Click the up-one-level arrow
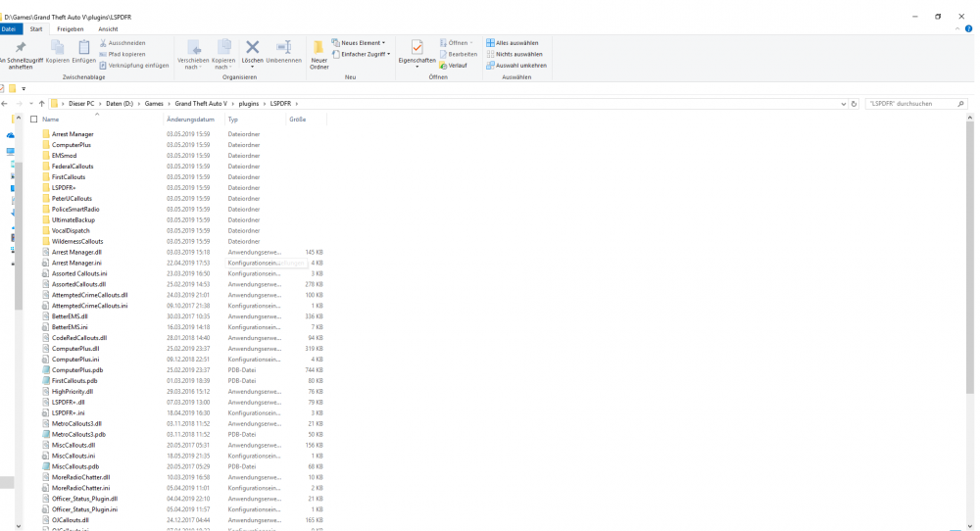 pyautogui.click(x=42, y=104)
